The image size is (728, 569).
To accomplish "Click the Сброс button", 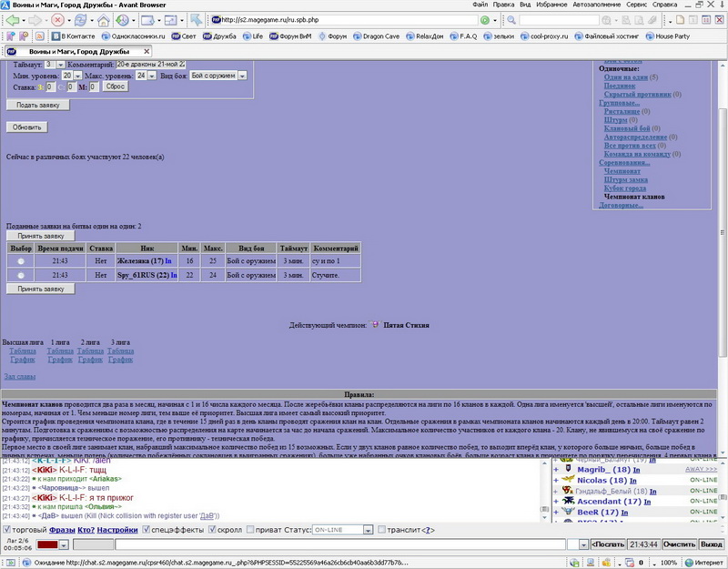I will (x=116, y=86).
